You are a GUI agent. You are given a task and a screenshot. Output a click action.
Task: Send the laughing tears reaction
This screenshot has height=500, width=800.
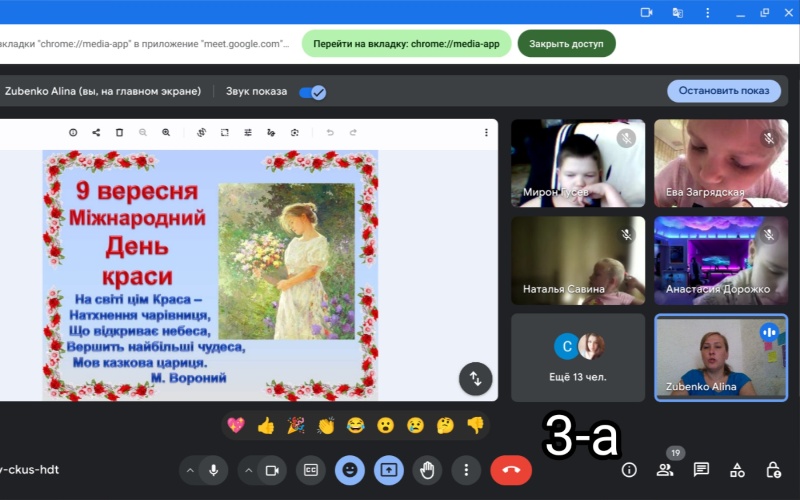356,425
